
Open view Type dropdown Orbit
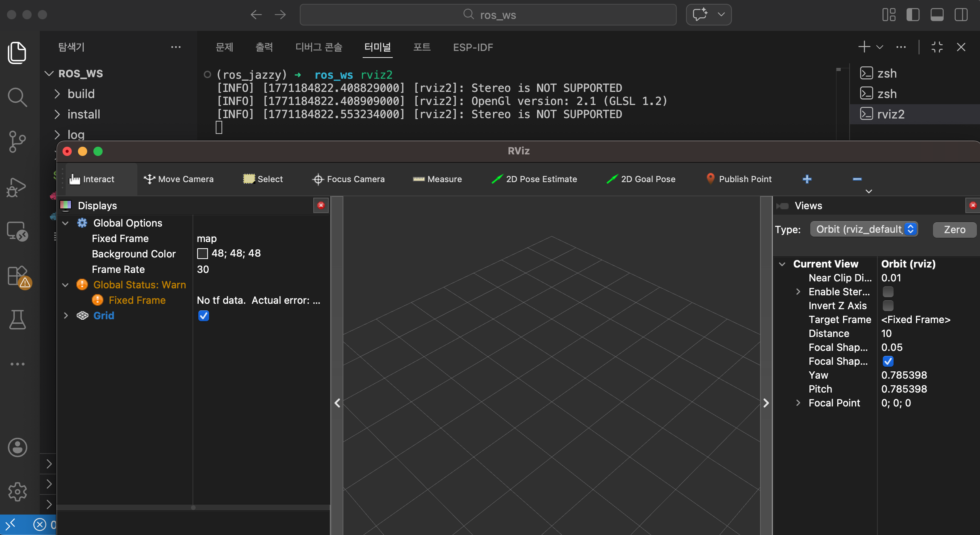864,229
